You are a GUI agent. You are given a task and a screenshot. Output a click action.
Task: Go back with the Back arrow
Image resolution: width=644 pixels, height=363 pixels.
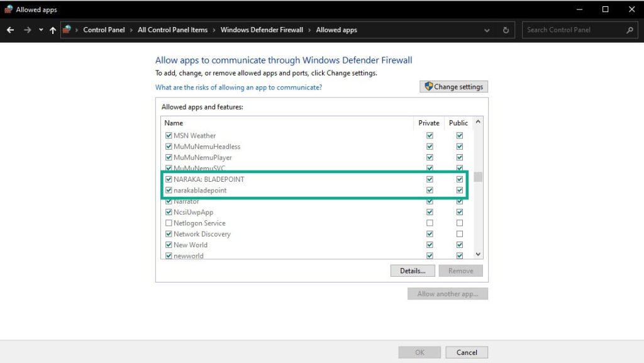pos(10,30)
